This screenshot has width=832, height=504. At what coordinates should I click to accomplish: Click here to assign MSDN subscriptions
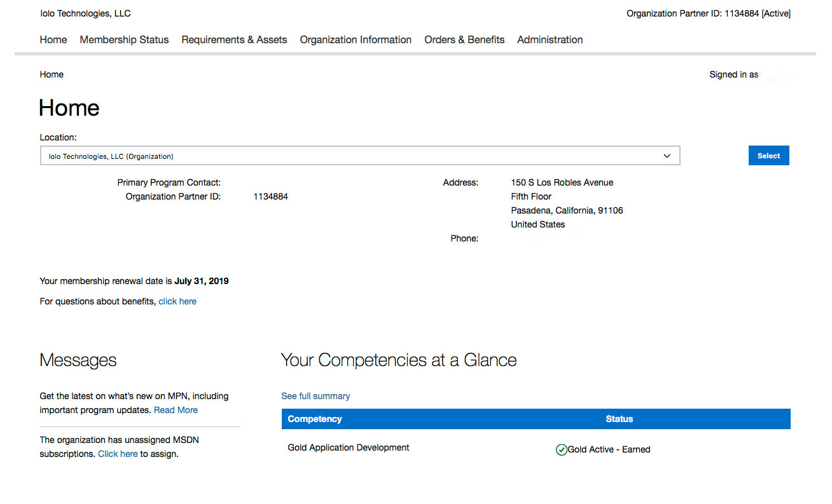tap(118, 454)
